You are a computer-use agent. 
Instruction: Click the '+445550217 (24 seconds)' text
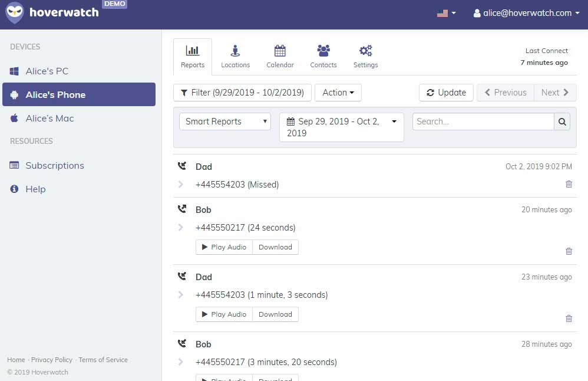[x=246, y=228]
